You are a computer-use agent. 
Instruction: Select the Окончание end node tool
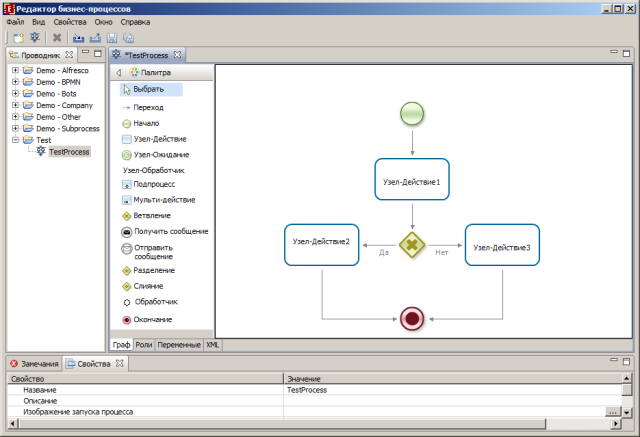coord(153,320)
